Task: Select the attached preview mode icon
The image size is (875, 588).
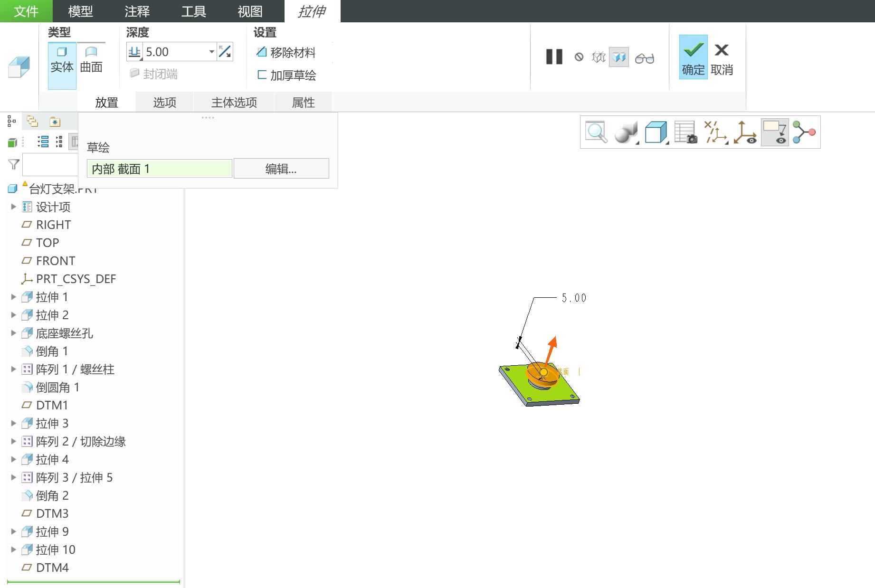Action: [x=619, y=57]
